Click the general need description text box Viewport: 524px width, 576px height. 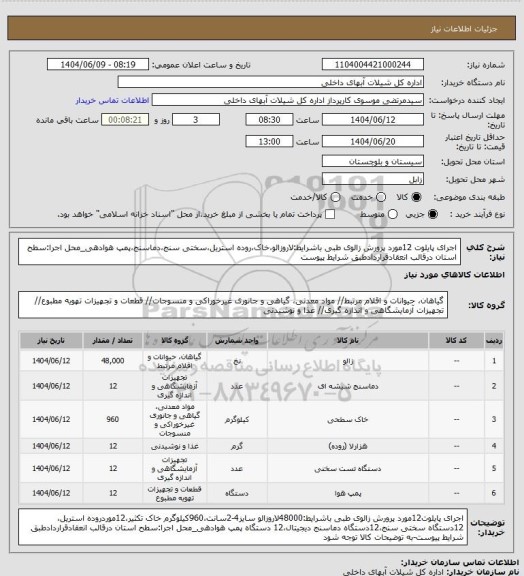point(239,252)
